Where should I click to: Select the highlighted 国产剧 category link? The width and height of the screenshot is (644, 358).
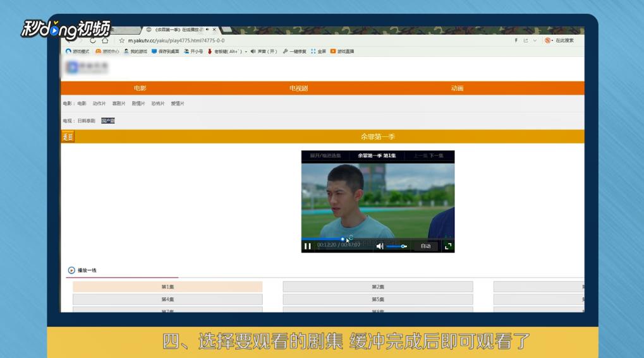[x=108, y=121]
